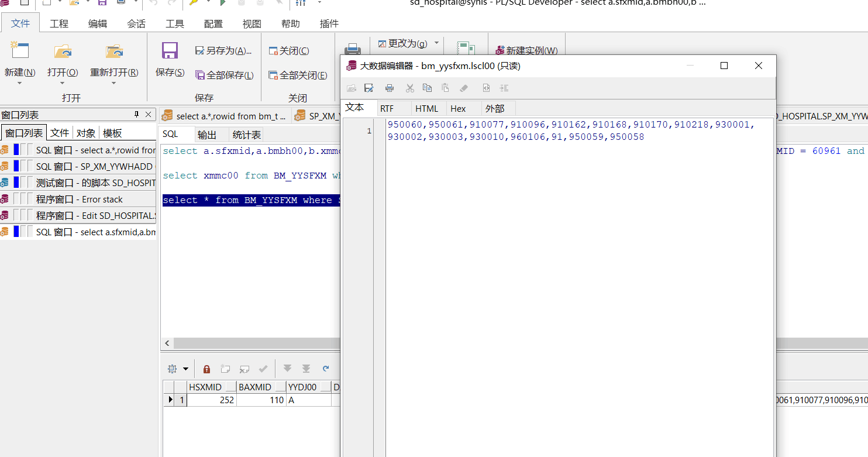This screenshot has height=457, width=868.
Task: Select window 'SQL 窗口 - select a.sfxmid,a.bm'
Action: tap(78, 232)
